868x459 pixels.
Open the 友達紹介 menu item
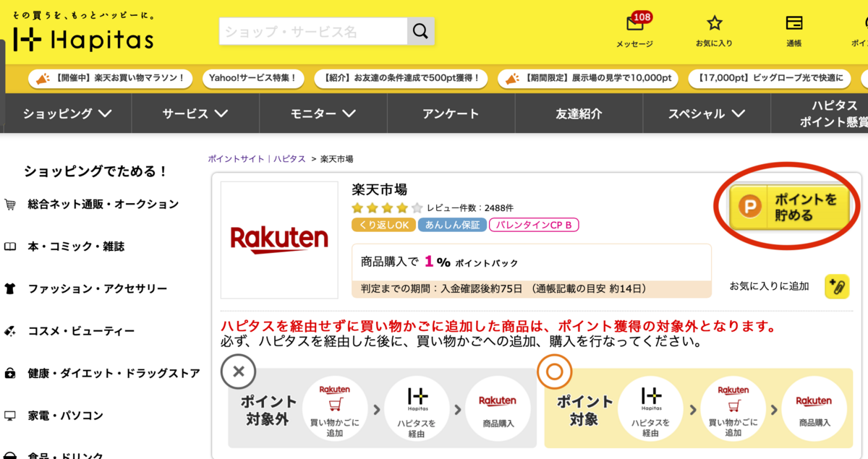click(579, 113)
